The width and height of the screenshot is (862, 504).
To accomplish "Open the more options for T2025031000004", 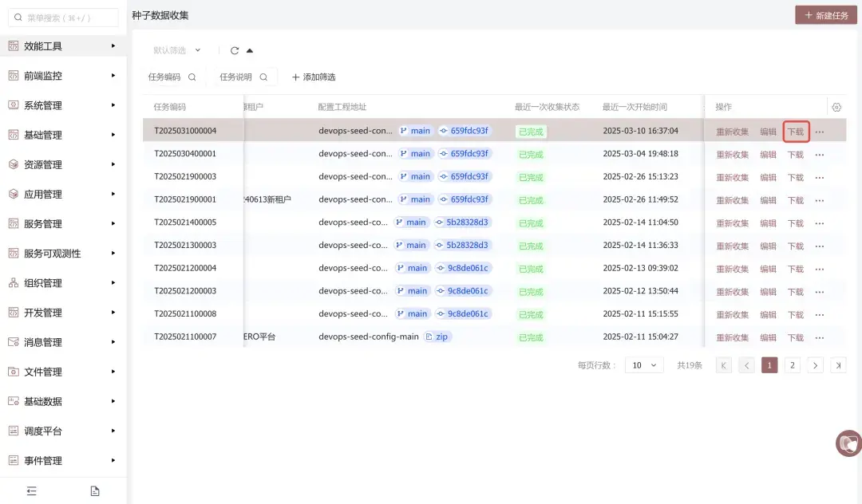I will coord(820,132).
